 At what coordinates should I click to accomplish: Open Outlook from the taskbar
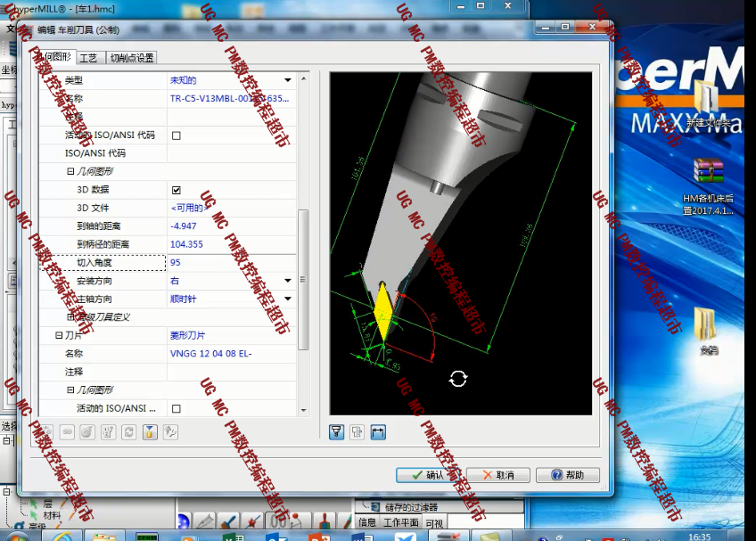point(276,537)
